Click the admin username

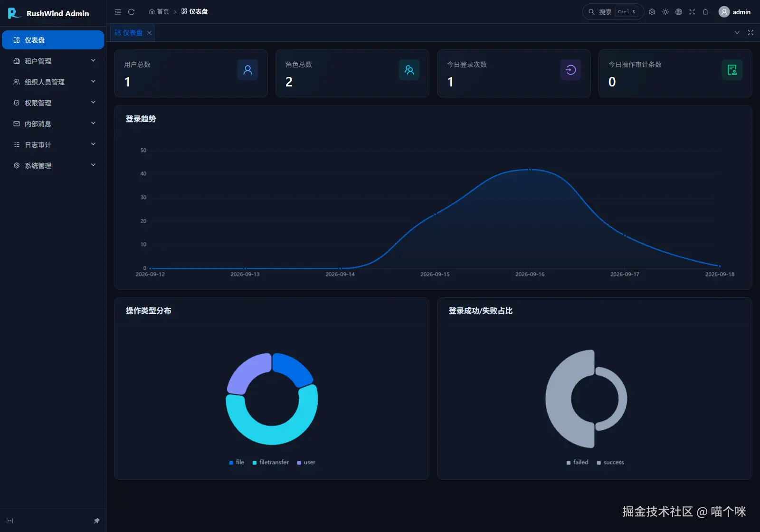click(741, 12)
